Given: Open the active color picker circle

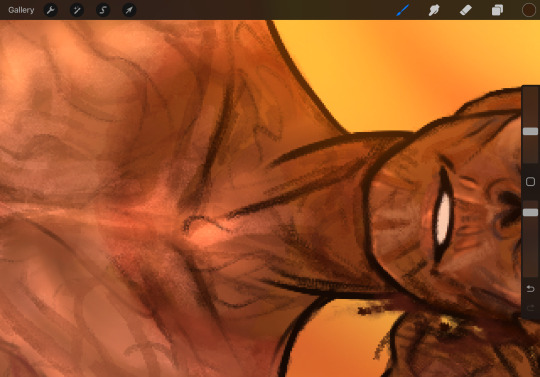Looking at the screenshot, I should pos(529,10).
